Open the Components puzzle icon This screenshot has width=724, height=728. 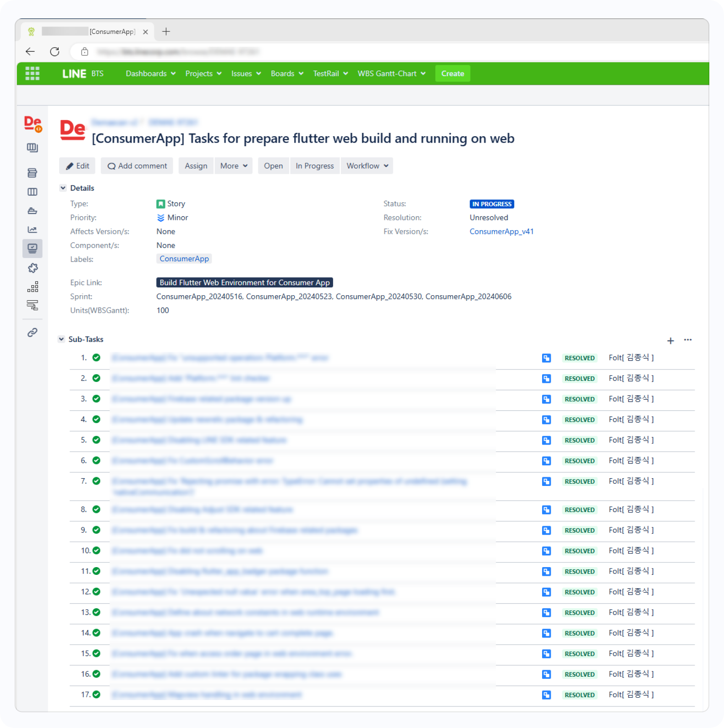(33, 268)
